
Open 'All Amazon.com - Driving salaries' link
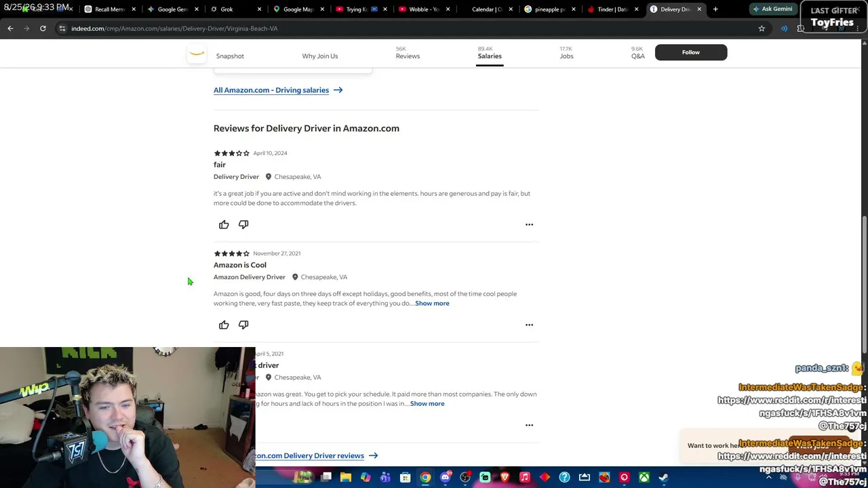click(x=278, y=90)
